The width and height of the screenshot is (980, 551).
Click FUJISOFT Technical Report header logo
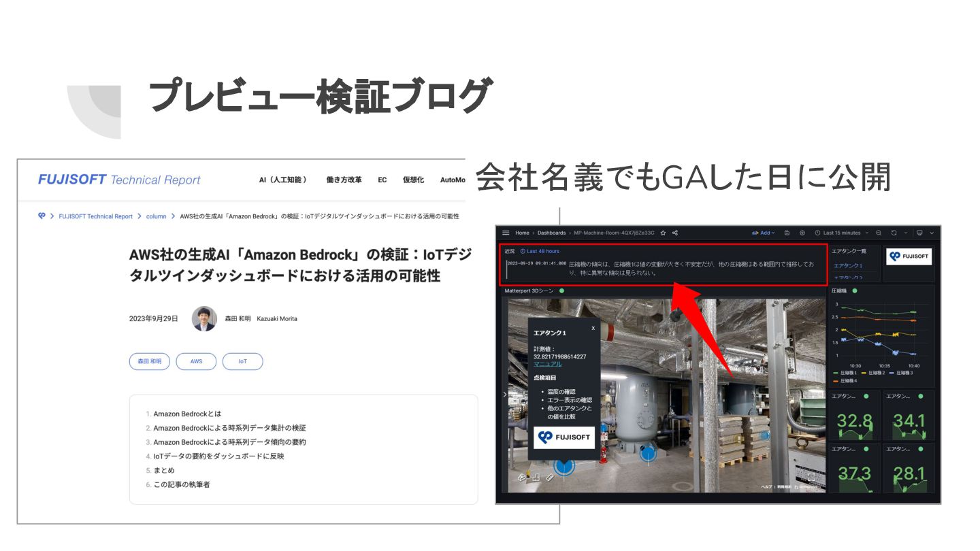[x=119, y=180]
